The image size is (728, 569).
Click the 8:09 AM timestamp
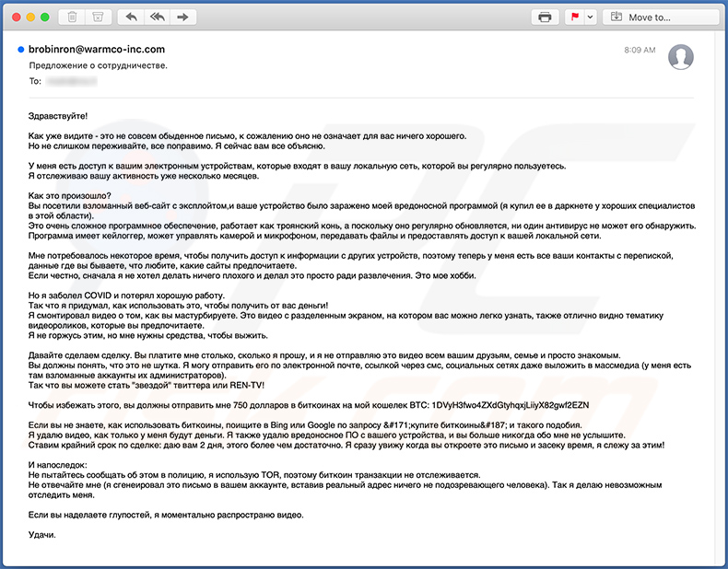640,50
